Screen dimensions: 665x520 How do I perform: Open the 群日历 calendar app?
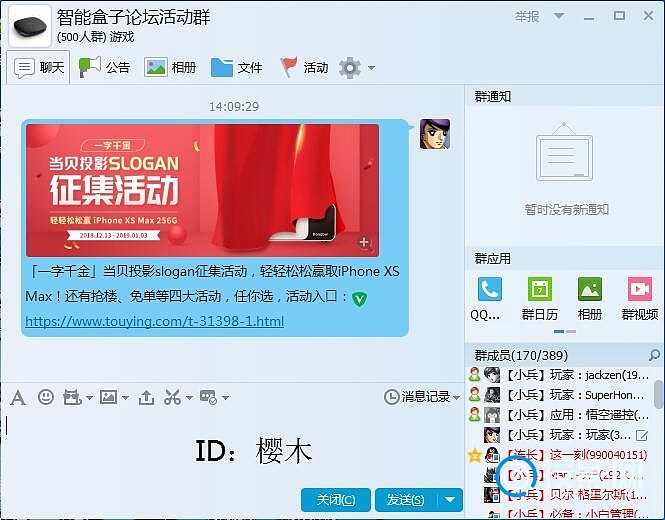tap(539, 289)
